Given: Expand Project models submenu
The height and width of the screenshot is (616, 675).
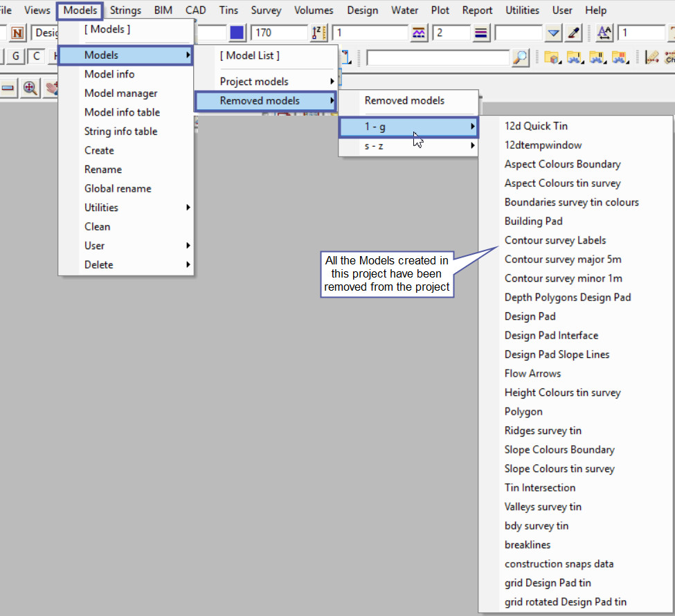Looking at the screenshot, I should (x=265, y=82).
